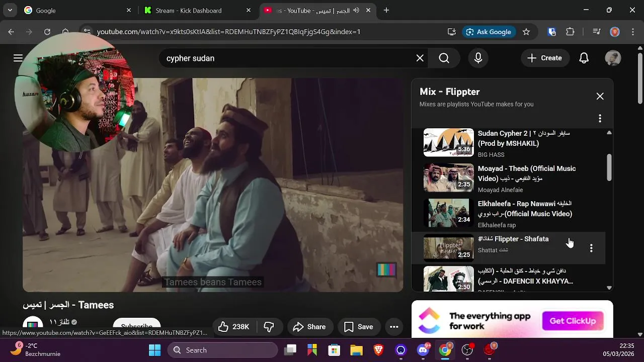This screenshot has height=362, width=644.
Task: Close the Google tab
Action: [x=129, y=10]
